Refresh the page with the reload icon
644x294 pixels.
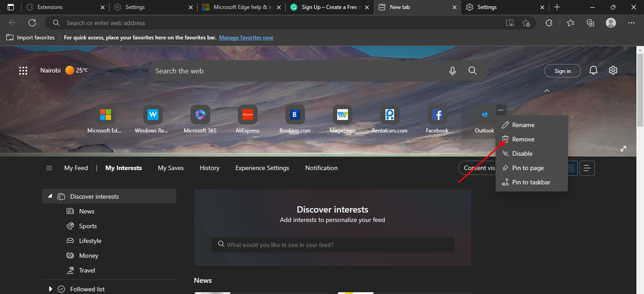click(32, 23)
